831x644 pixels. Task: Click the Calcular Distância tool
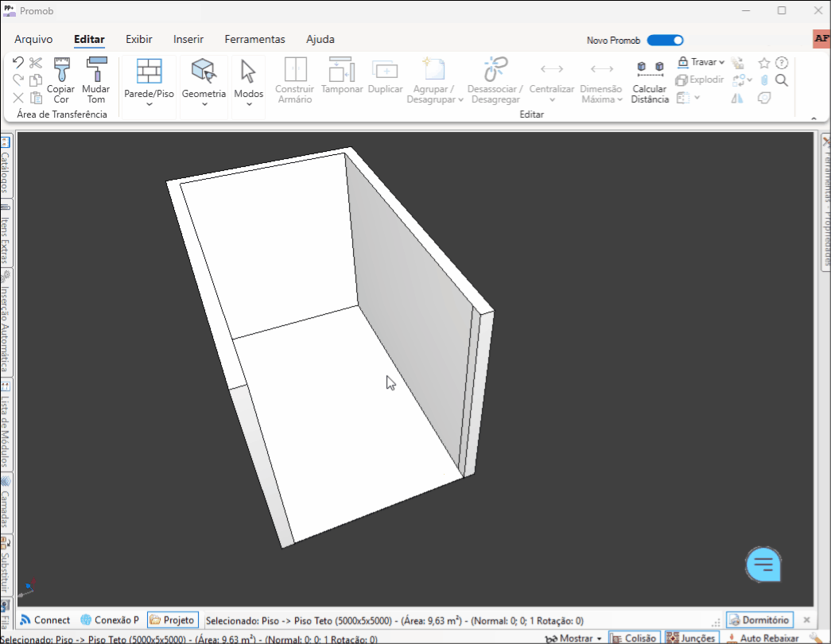pyautogui.click(x=650, y=82)
